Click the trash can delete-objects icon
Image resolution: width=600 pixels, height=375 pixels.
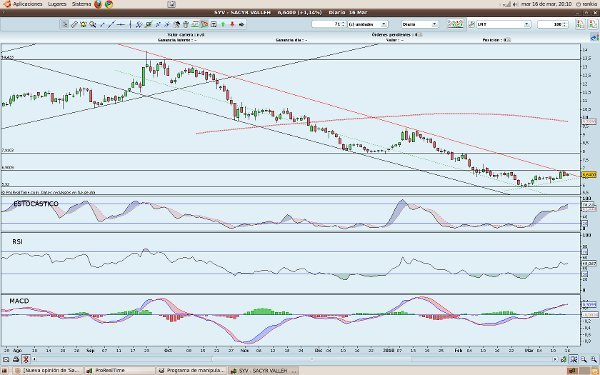186,24
